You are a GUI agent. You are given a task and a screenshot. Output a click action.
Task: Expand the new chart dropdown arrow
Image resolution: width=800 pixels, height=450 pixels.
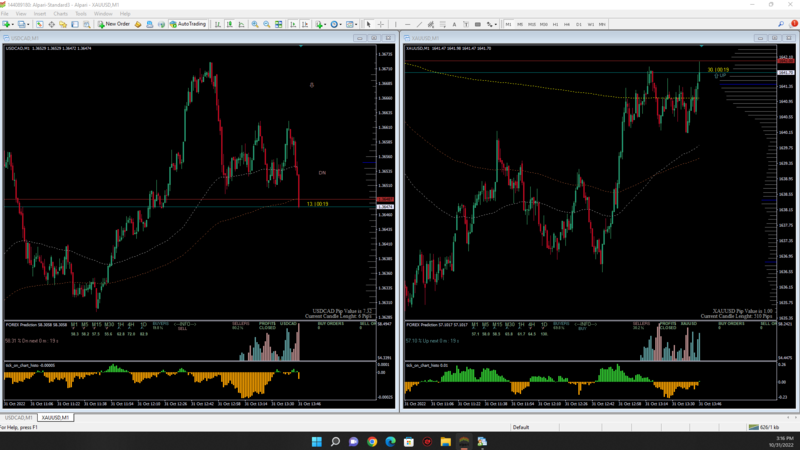pyautogui.click(x=13, y=24)
